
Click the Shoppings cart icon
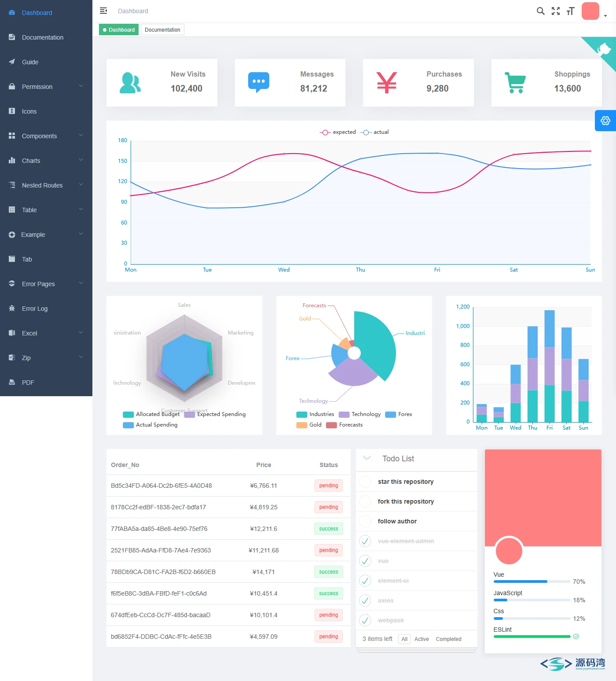[515, 83]
